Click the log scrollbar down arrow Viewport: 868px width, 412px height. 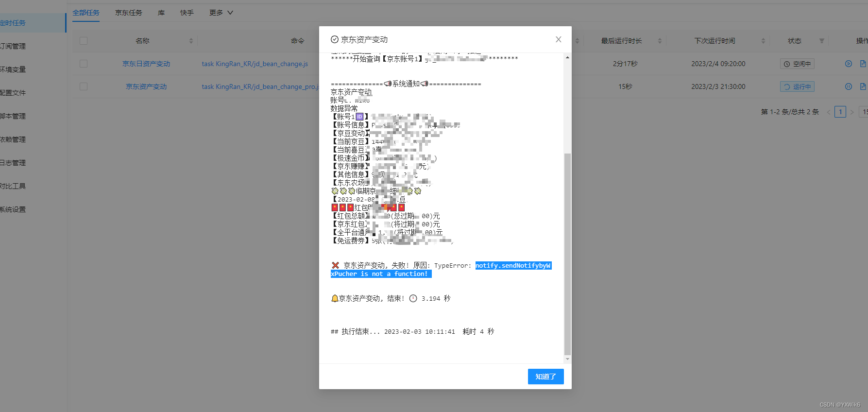tap(567, 359)
